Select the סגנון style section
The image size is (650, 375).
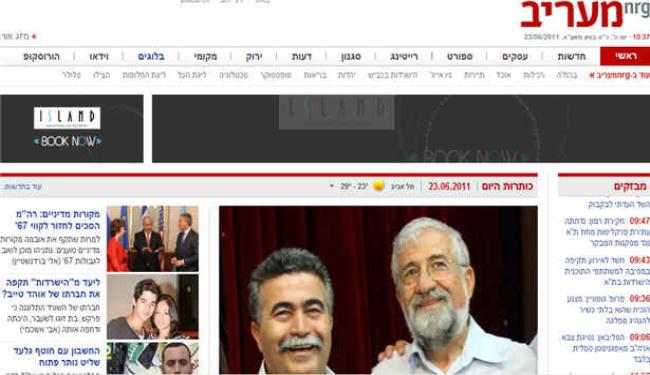point(351,56)
